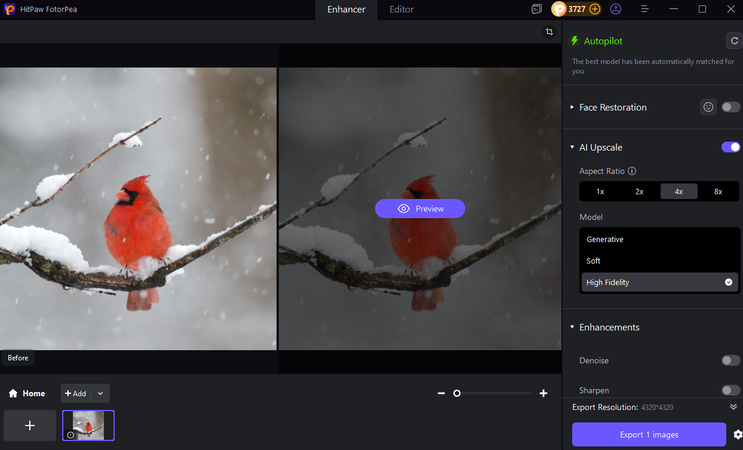
Task: Enable the Sharpen toggle
Action: [x=730, y=390]
